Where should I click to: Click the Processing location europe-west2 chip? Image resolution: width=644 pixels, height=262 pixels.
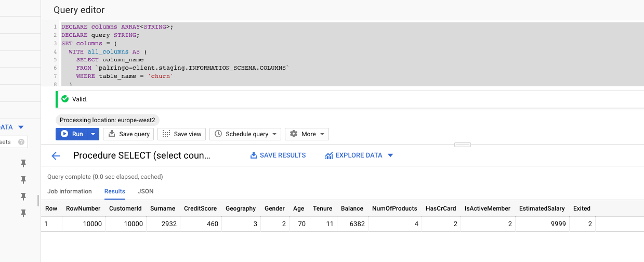[x=108, y=120]
